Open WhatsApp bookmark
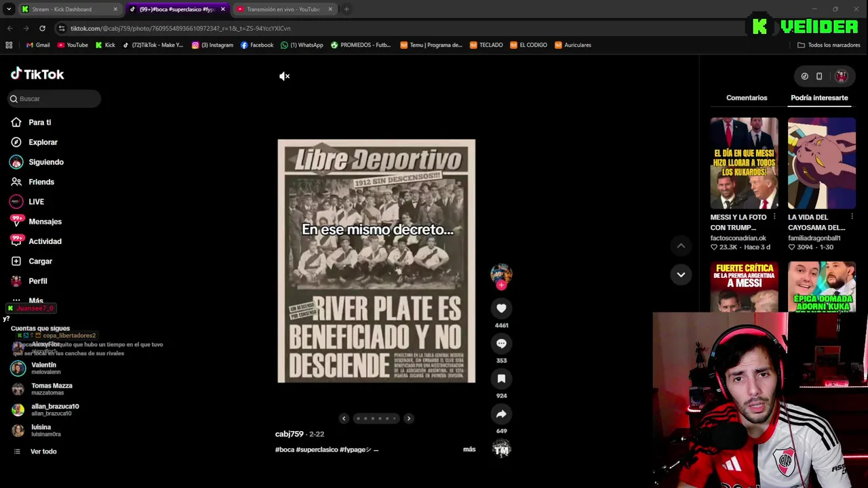 [302, 45]
